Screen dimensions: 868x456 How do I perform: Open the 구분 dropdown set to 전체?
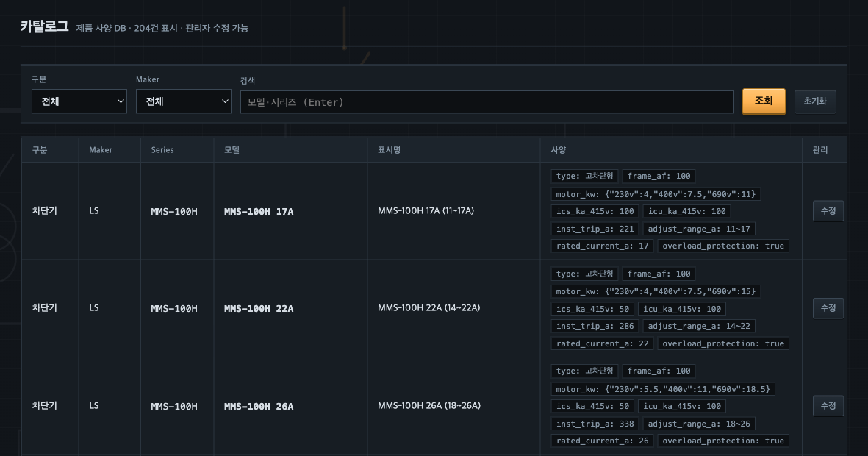(x=79, y=101)
